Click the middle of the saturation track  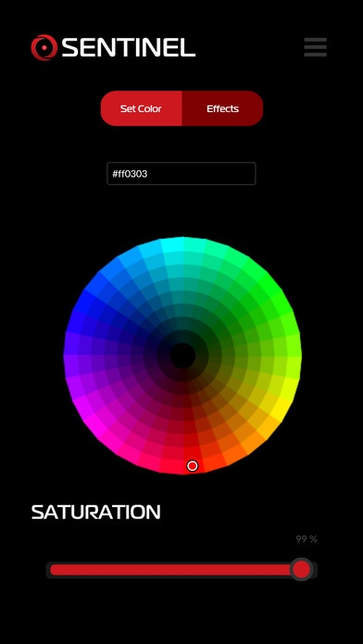click(x=181, y=570)
